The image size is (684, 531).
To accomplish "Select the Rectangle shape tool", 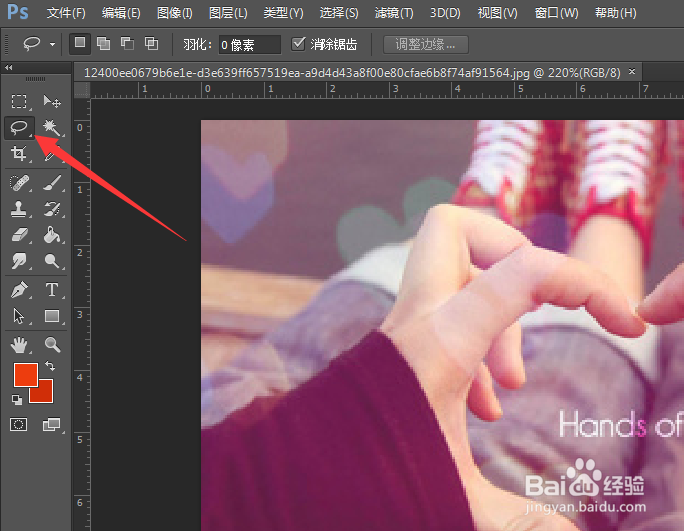I will pos(52,316).
